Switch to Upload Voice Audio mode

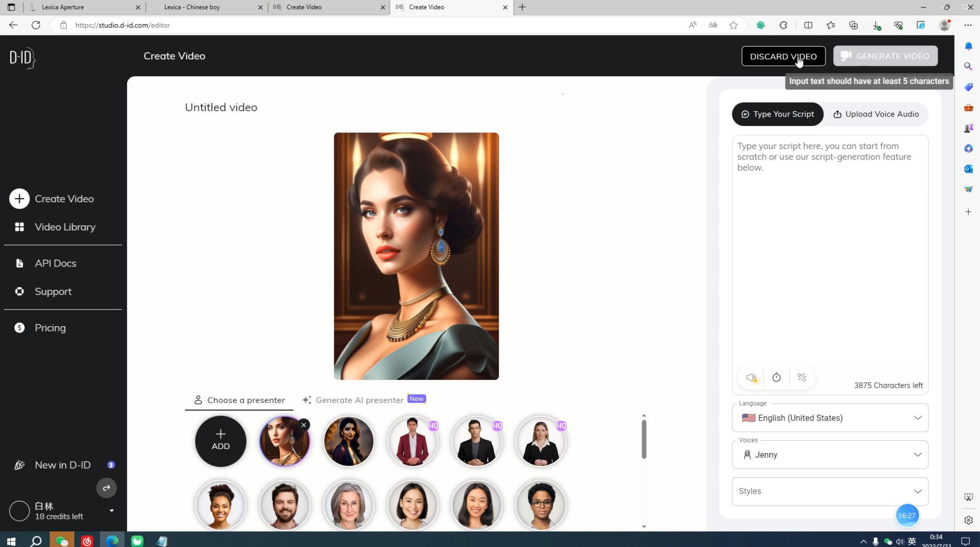(x=876, y=114)
